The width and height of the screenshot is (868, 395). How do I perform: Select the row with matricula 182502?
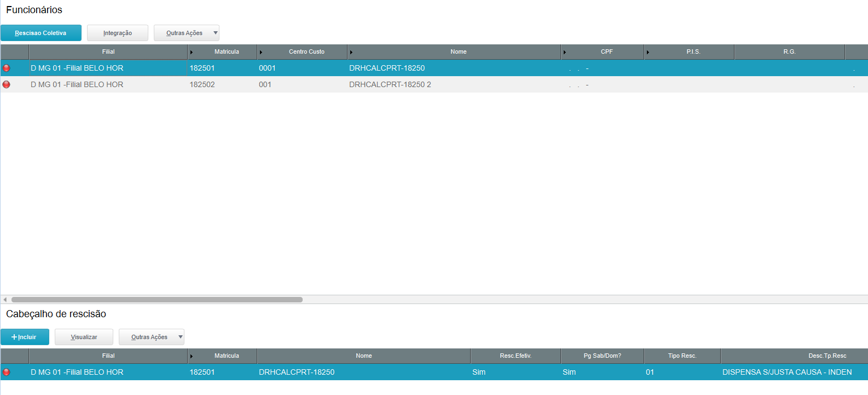(x=434, y=84)
